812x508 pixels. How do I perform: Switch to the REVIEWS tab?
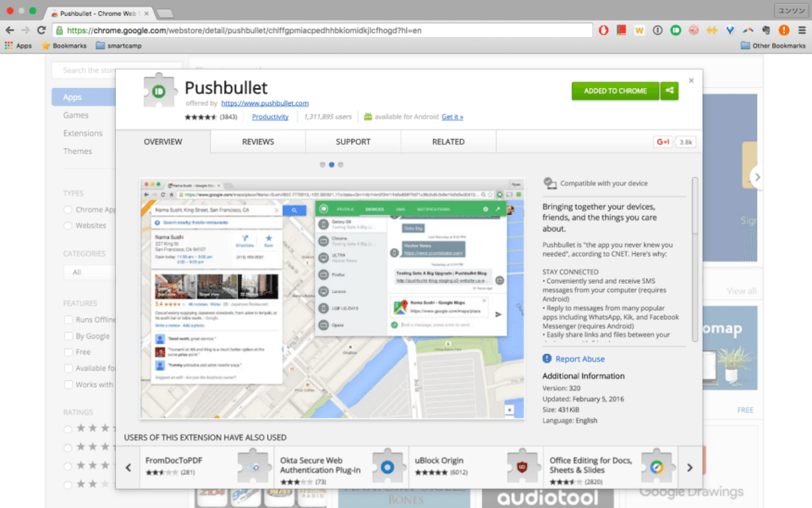258,141
